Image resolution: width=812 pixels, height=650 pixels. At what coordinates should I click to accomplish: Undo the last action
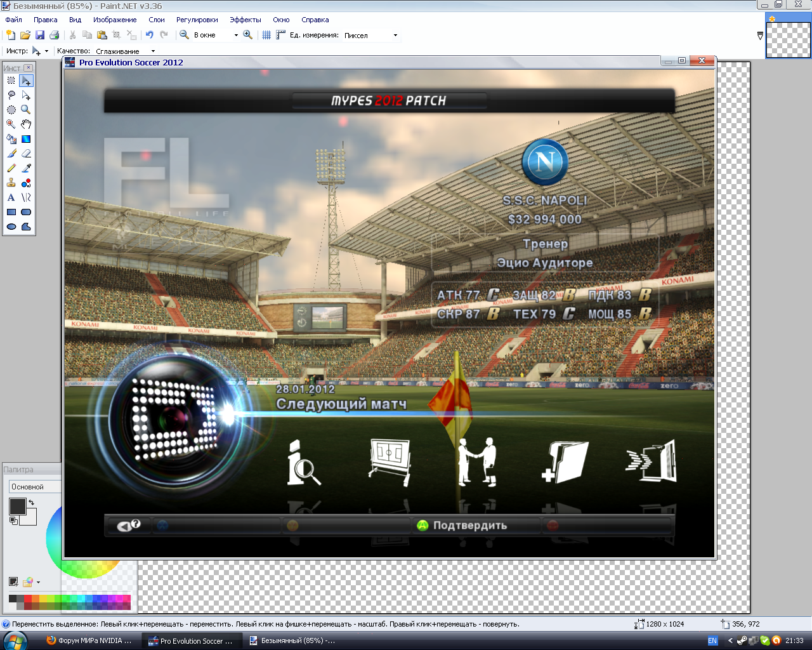coord(149,35)
